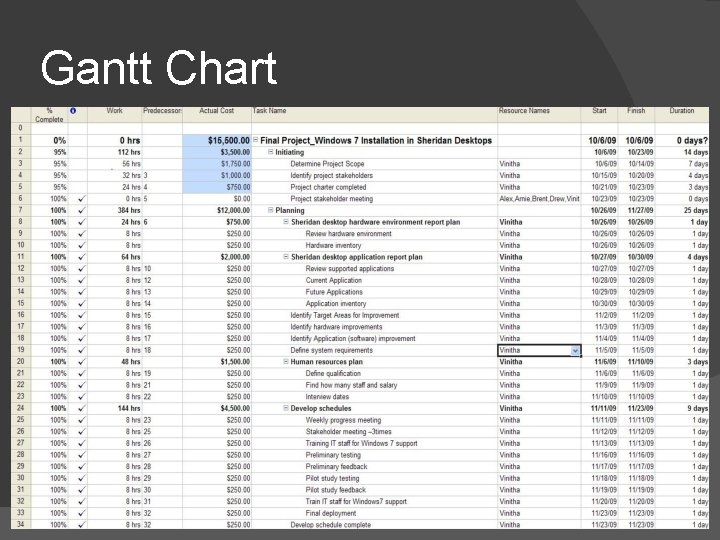
Task: Click the completed checkmark in row 19
Action: coord(82,350)
